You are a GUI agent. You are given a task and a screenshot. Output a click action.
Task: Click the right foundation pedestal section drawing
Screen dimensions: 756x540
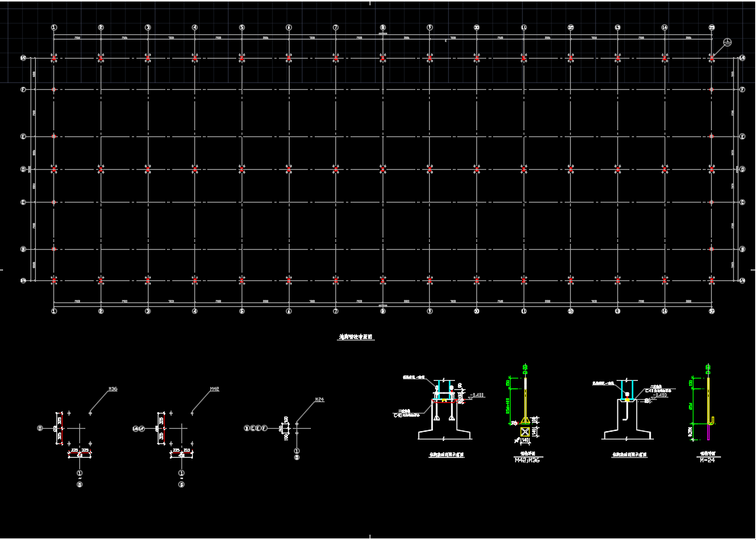(626, 427)
